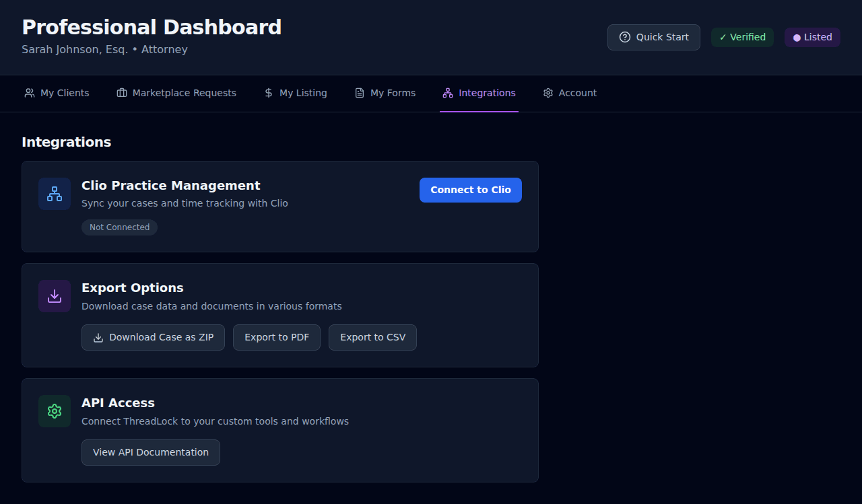Click the people icon beside My Clients
The width and height of the screenshot is (862, 504).
click(30, 93)
